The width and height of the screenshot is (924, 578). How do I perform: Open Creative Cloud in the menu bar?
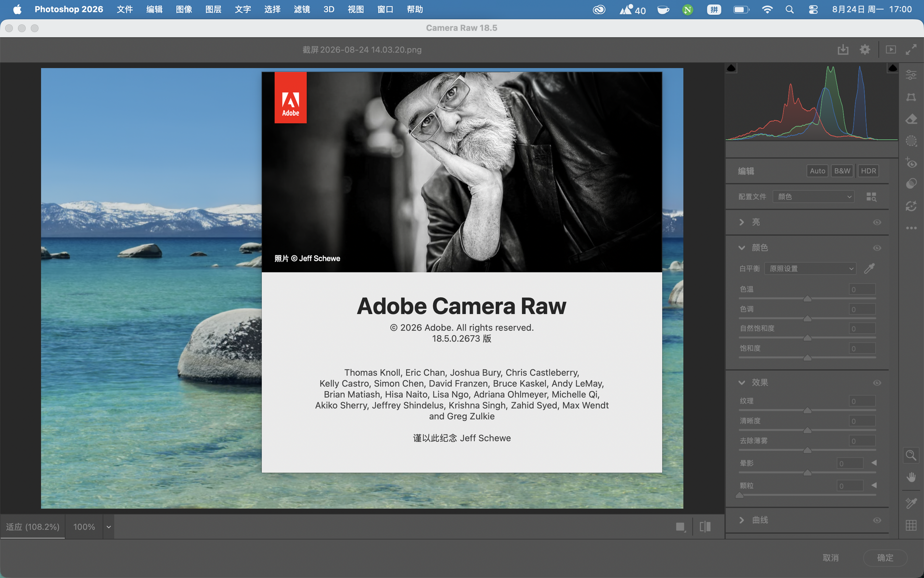pyautogui.click(x=599, y=10)
